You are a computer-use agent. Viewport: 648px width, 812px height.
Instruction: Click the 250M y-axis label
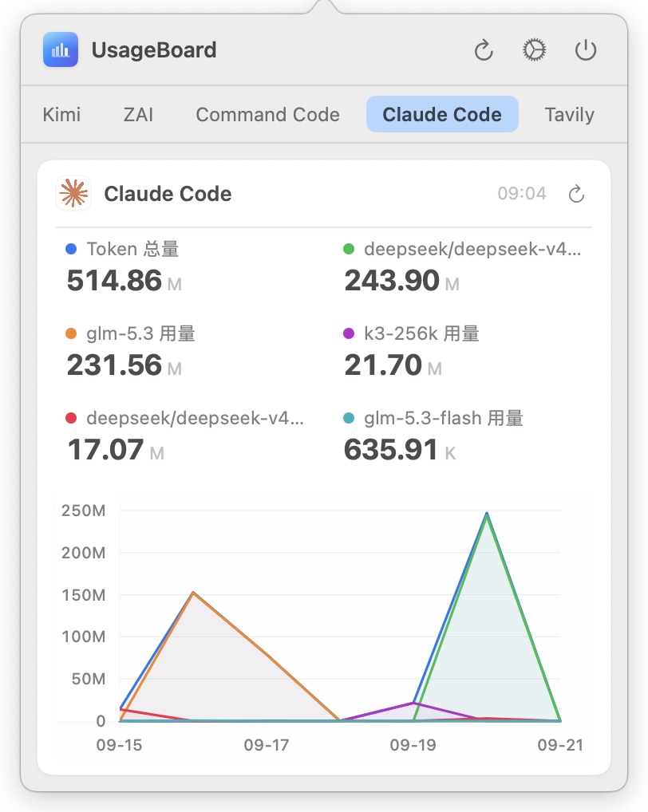click(84, 510)
